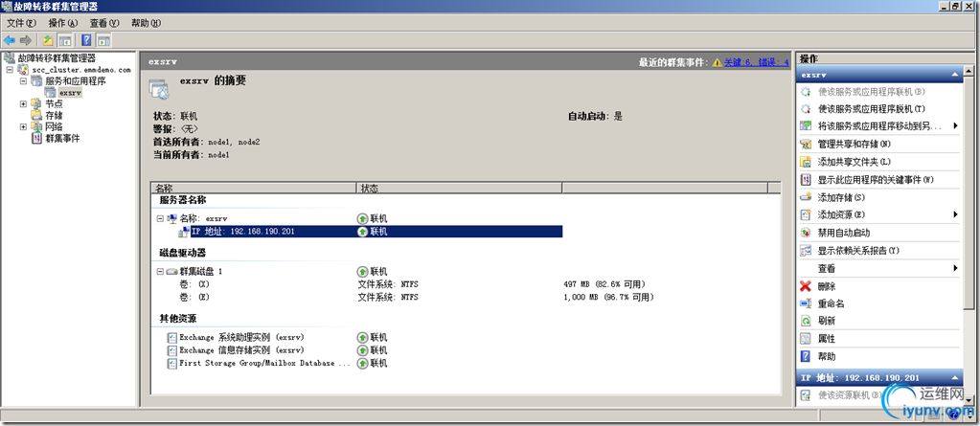The height and width of the screenshot is (426, 980).
Task: Select the exsrv tree item
Action: [x=70, y=93]
